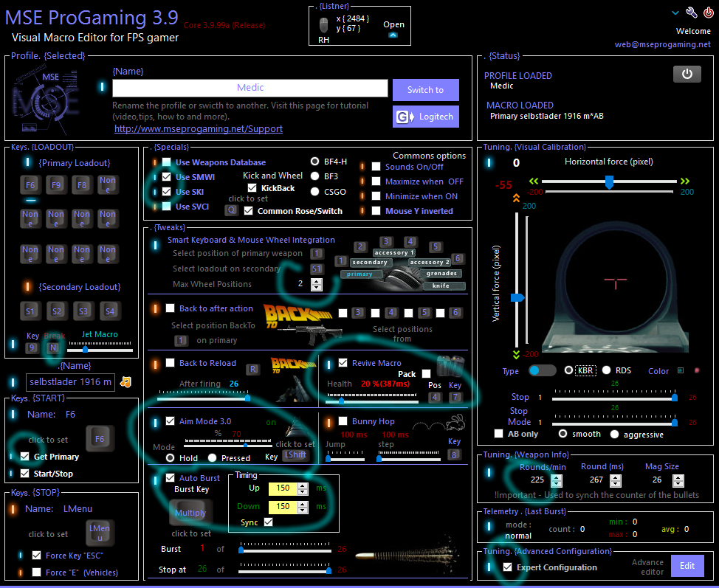The image size is (719, 588).
Task: Click the F6 key under Keys START
Action: [100, 439]
